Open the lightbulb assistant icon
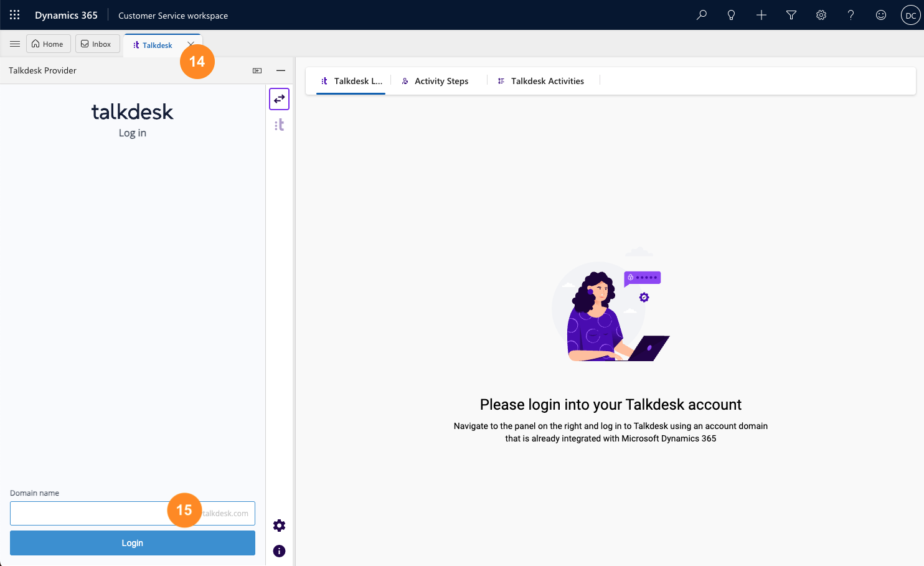Screen dimensions: 924x566 [732, 15]
